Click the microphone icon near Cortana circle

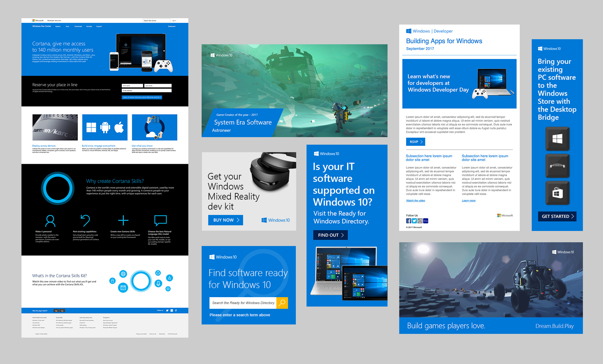(158, 283)
